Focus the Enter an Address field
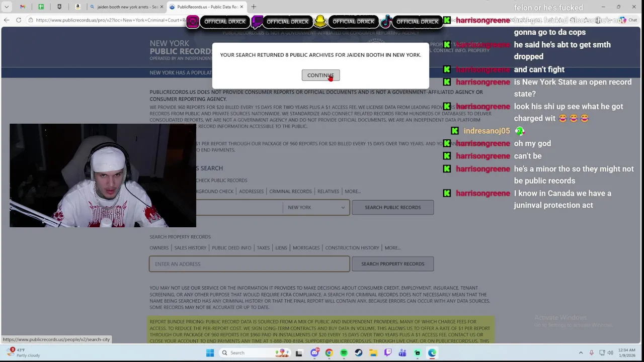 (x=249, y=264)
